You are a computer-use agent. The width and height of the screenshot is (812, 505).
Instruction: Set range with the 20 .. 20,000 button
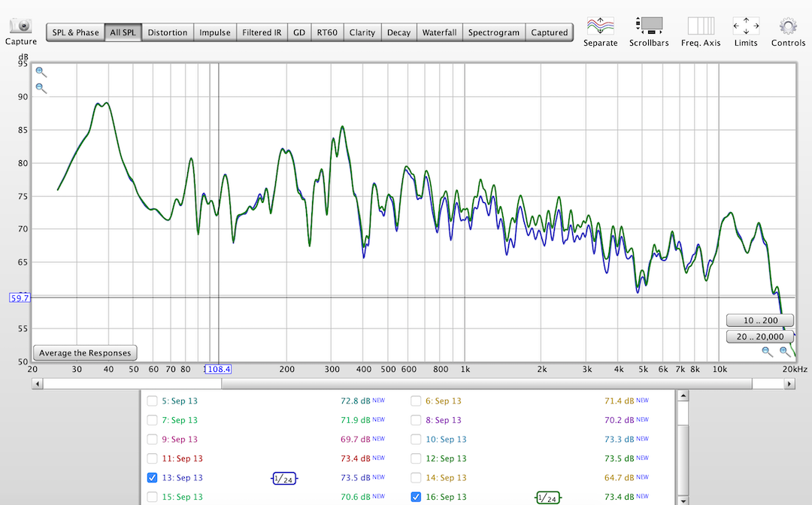coord(759,337)
